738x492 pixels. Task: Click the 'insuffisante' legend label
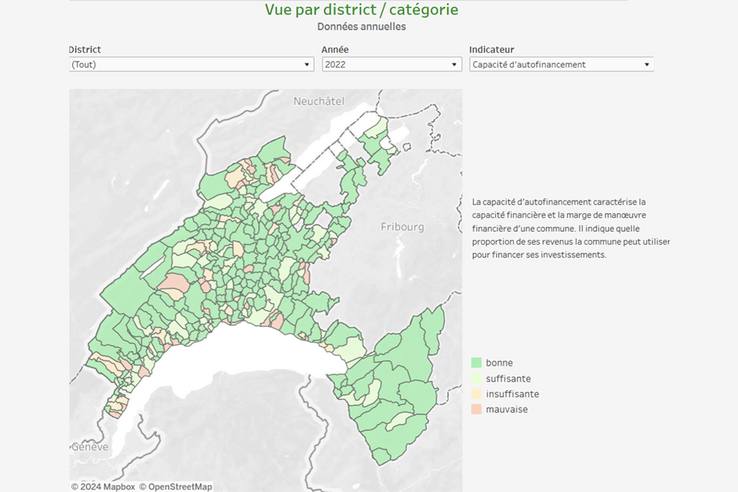(x=513, y=394)
